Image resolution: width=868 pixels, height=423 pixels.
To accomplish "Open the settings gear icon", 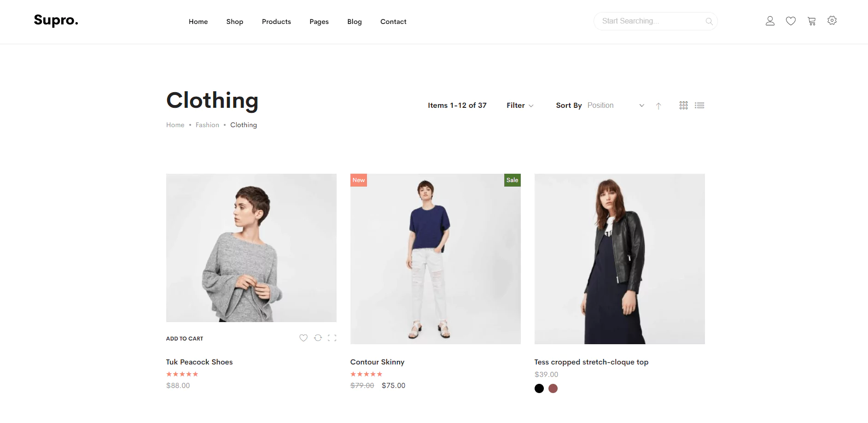I will point(832,21).
